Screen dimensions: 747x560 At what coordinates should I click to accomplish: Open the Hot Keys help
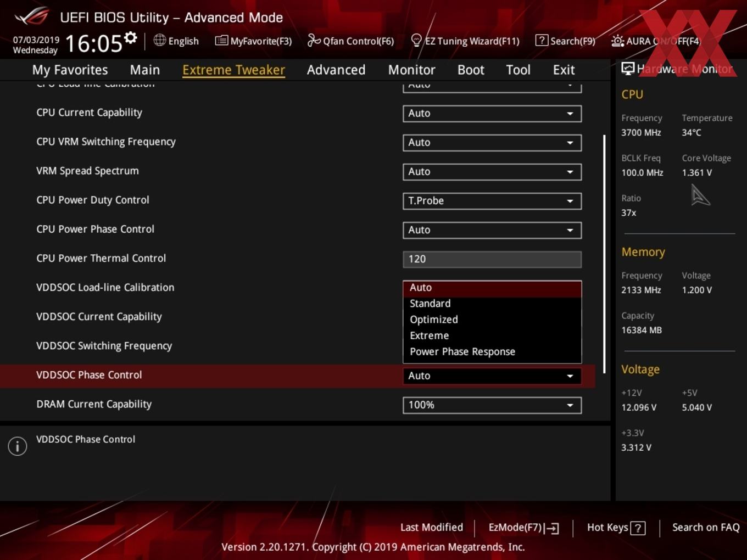coord(616,528)
